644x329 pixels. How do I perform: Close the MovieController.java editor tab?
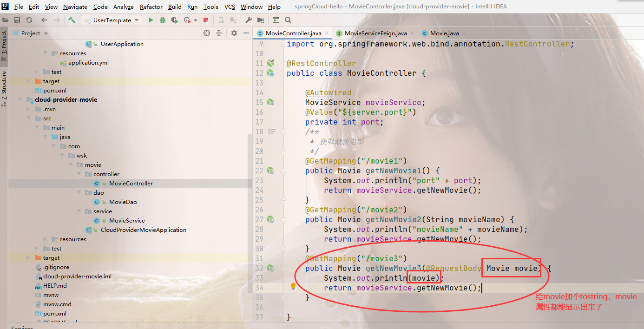tap(327, 33)
